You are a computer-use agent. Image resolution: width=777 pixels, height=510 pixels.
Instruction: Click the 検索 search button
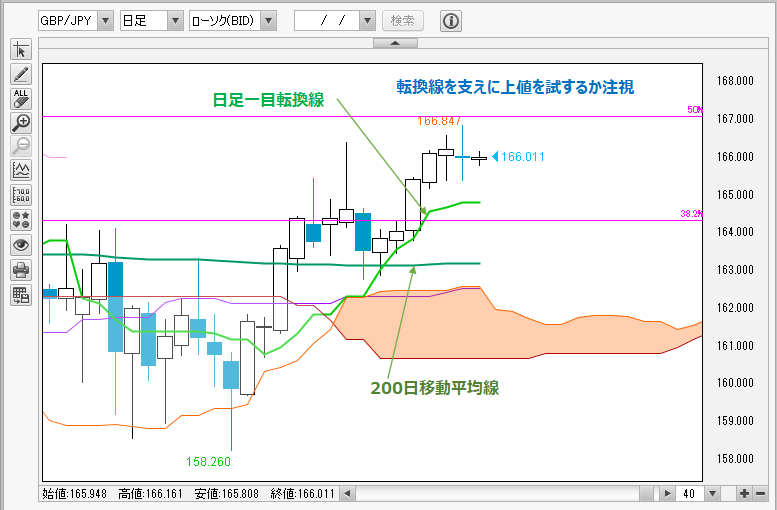pyautogui.click(x=403, y=21)
